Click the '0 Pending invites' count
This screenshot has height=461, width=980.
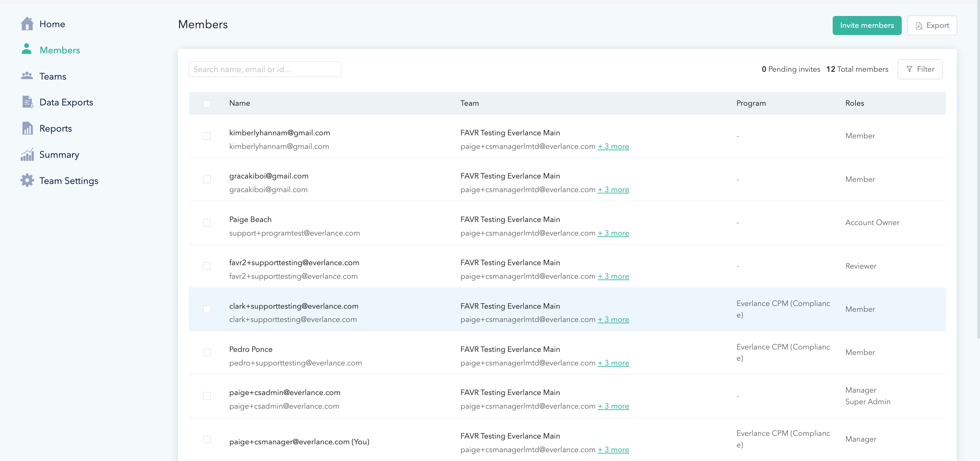[790, 69]
